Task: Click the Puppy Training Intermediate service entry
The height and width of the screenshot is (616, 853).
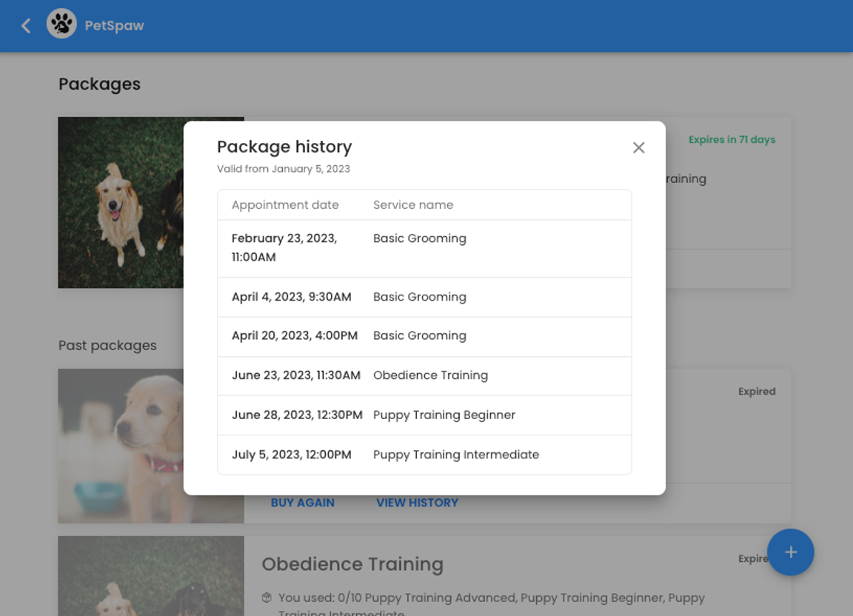Action: click(x=456, y=455)
